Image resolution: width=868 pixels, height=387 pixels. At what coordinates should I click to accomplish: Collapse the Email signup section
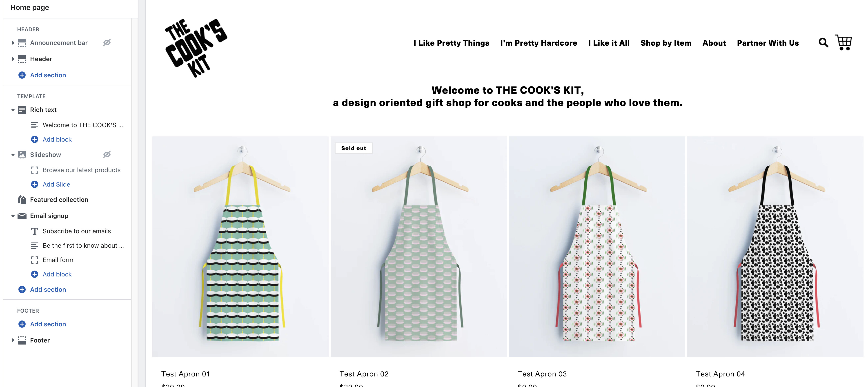(x=13, y=216)
